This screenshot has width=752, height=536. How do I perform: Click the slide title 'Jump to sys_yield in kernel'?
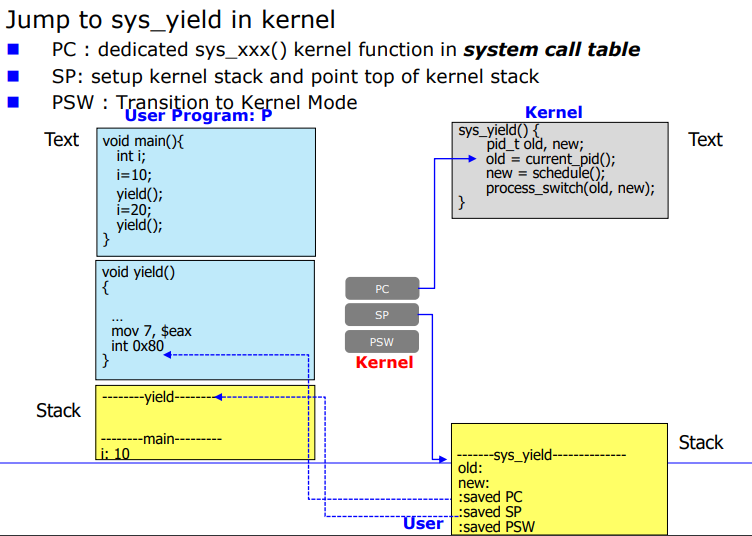[170, 20]
